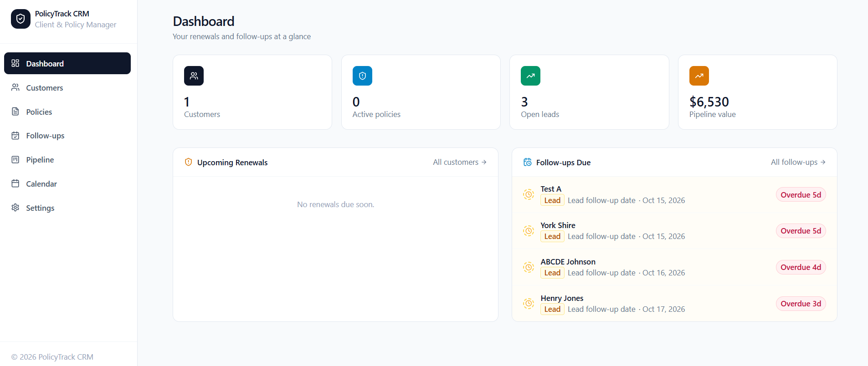Click the Lead tag under ABCDE Johnson
This screenshot has height=366, width=868.
point(552,273)
